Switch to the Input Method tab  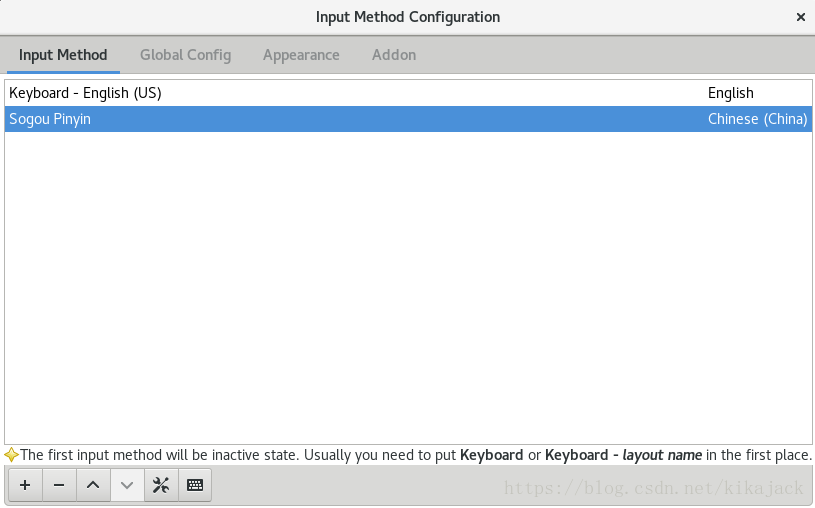[63, 55]
